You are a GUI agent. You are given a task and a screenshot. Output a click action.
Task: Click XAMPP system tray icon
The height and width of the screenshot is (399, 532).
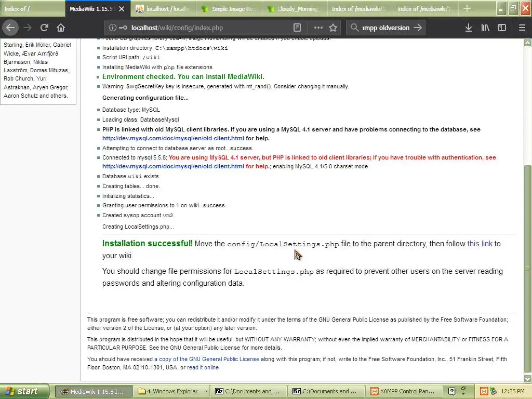(x=484, y=391)
